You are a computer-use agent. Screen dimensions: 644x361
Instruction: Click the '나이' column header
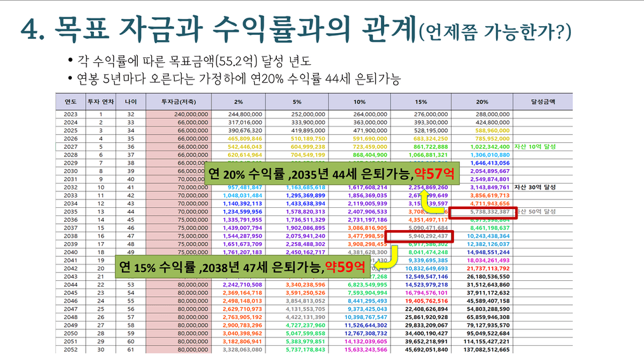coord(131,102)
